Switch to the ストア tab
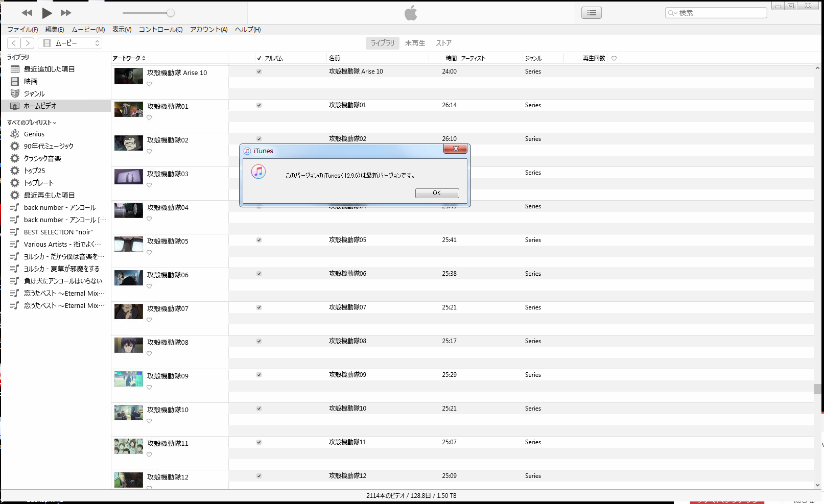The width and height of the screenshot is (824, 504). click(444, 43)
